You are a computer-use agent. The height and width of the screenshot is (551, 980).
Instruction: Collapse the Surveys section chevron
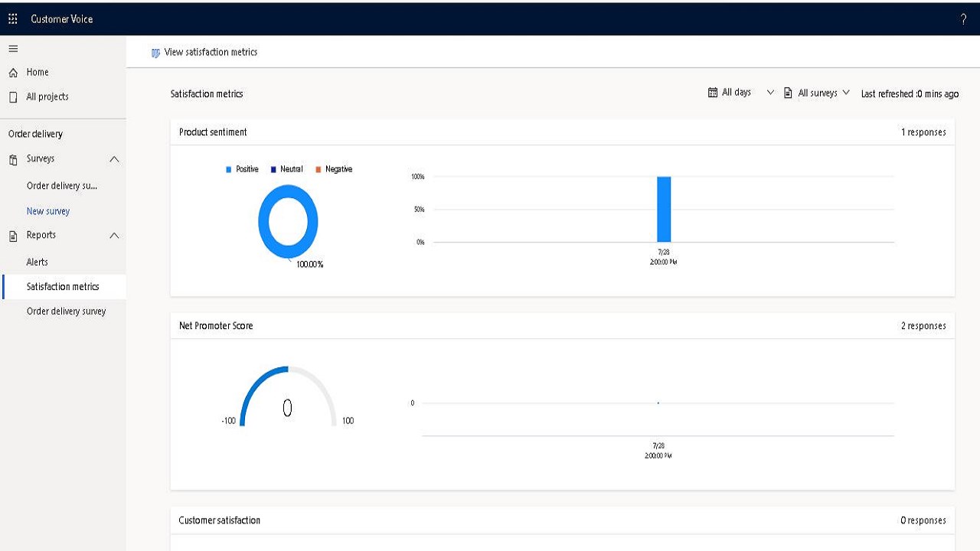pyautogui.click(x=114, y=159)
